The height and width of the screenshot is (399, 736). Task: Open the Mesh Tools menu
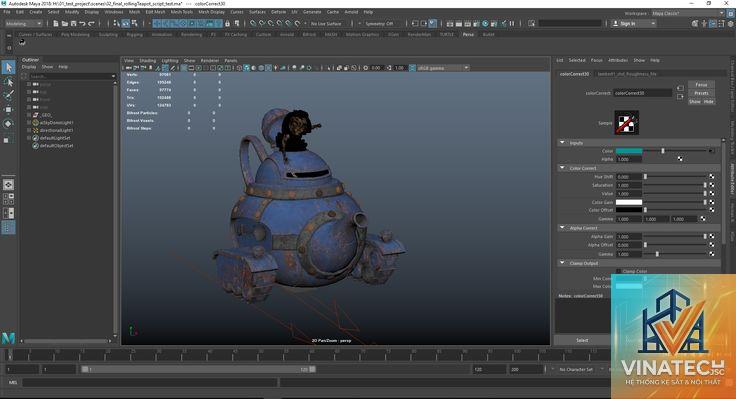(182, 12)
